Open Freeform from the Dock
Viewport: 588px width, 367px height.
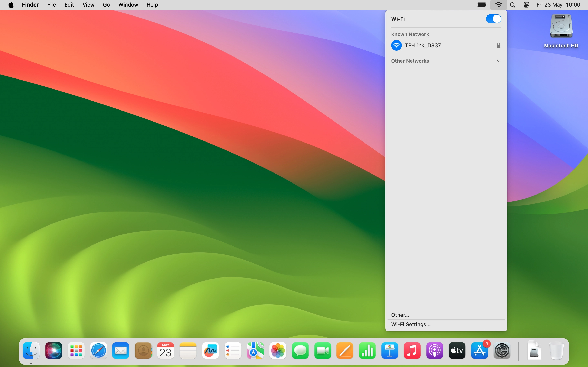click(x=210, y=350)
